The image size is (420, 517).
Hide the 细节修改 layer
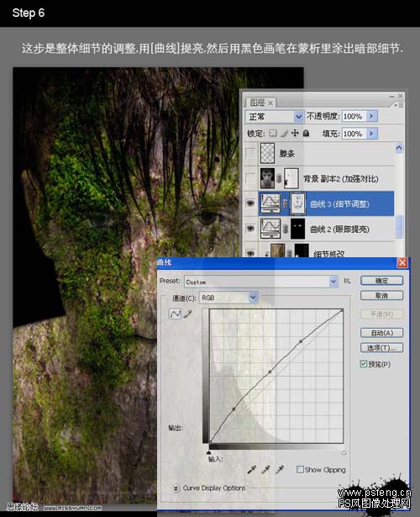pyautogui.click(x=250, y=253)
